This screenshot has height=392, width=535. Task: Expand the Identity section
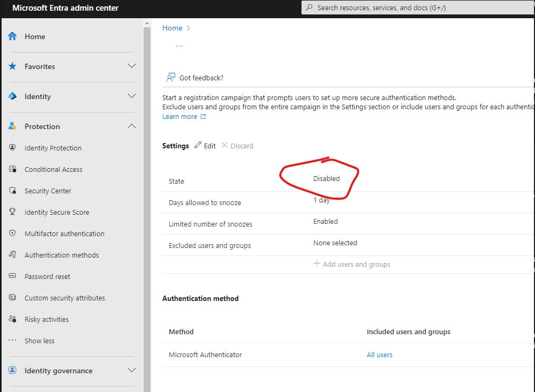point(131,97)
